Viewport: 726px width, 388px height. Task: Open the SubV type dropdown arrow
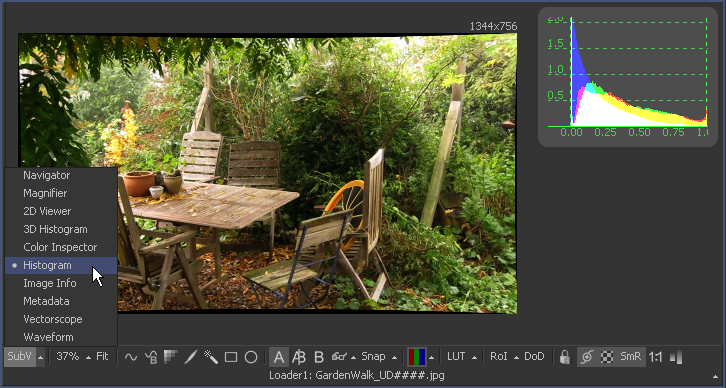pyautogui.click(x=40, y=357)
